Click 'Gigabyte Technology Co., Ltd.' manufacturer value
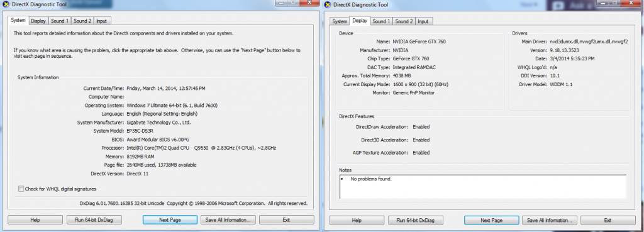The height and width of the screenshot is (232, 644). tap(158, 123)
